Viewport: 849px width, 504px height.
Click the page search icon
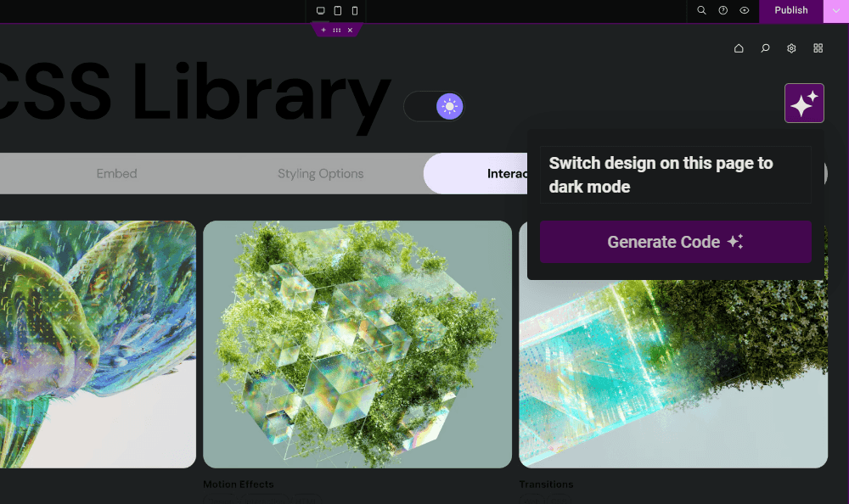click(x=765, y=48)
